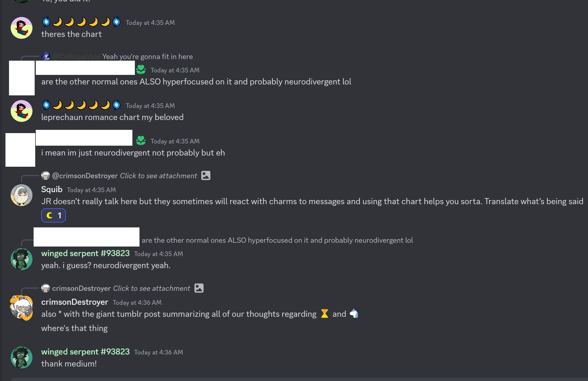
Task: Click green heart role icon above "are the other normal ones"
Action: 141,70
